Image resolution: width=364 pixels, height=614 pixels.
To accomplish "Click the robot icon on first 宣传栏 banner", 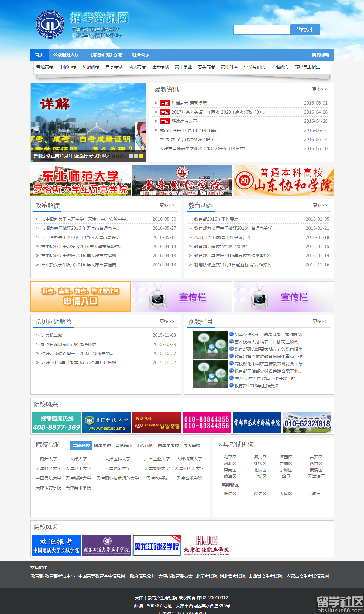I will point(158,297).
